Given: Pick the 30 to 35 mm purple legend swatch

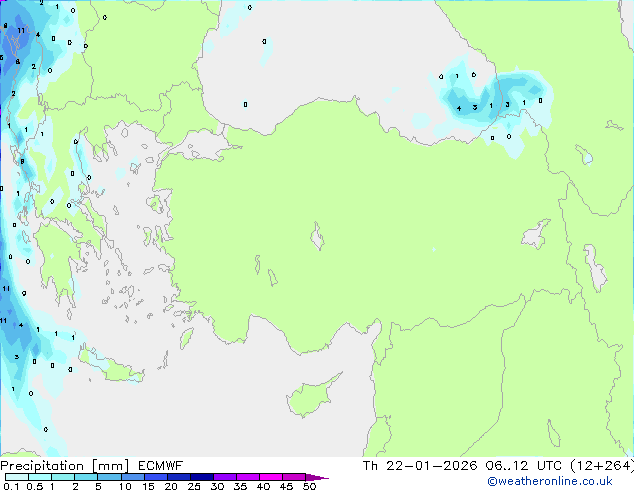Looking at the screenshot, I should point(225,477).
